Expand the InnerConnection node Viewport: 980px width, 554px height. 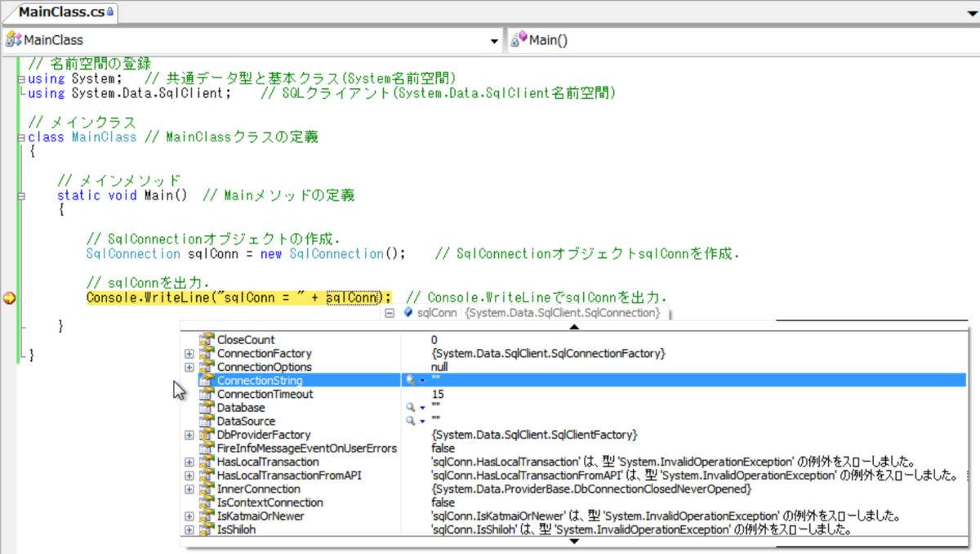pos(189,489)
